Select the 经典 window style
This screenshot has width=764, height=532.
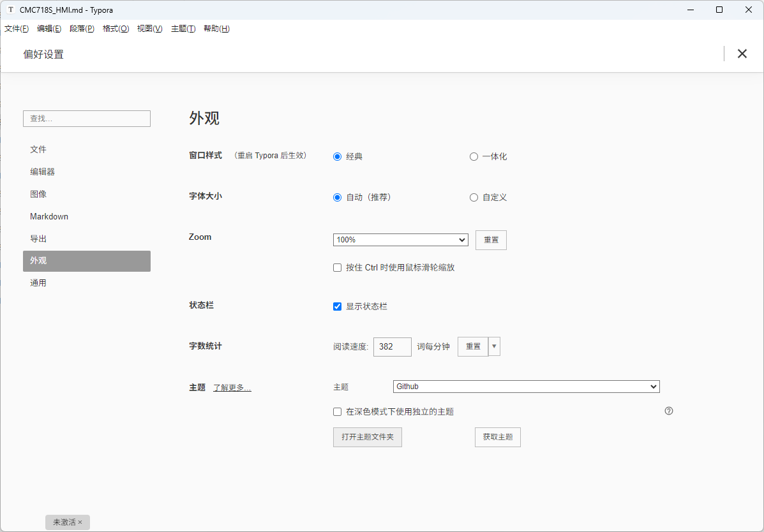point(337,156)
